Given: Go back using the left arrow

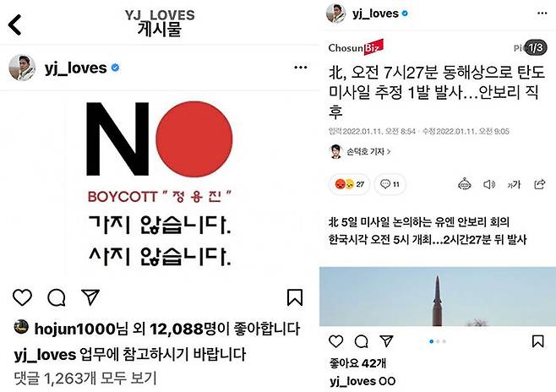Looking at the screenshot, I should point(15,24).
